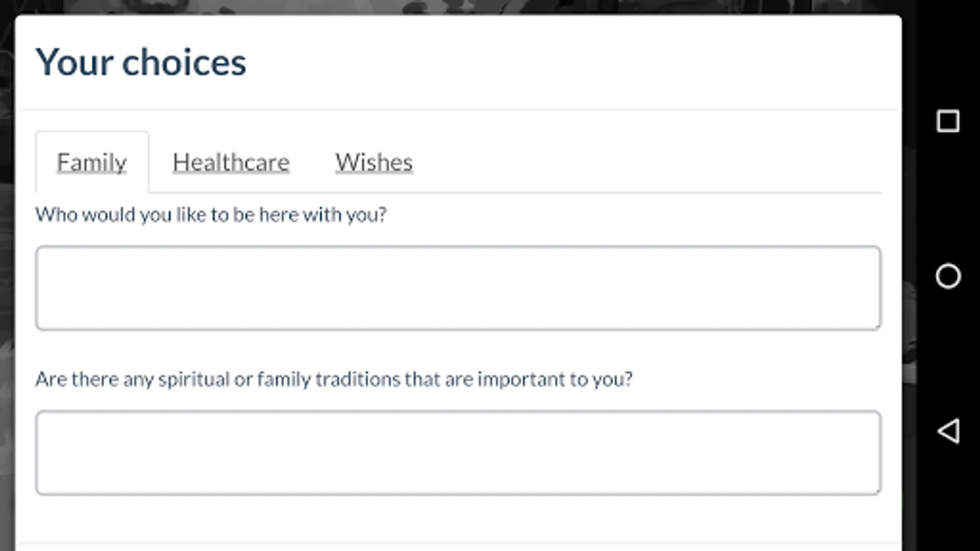The image size is (980, 551).
Task: Open the Wishes tab
Action: (x=374, y=162)
